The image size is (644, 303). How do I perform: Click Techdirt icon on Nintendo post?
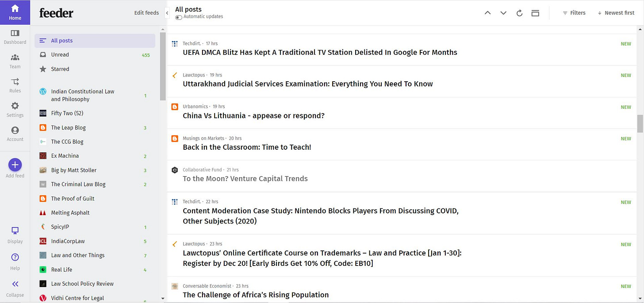tap(175, 202)
